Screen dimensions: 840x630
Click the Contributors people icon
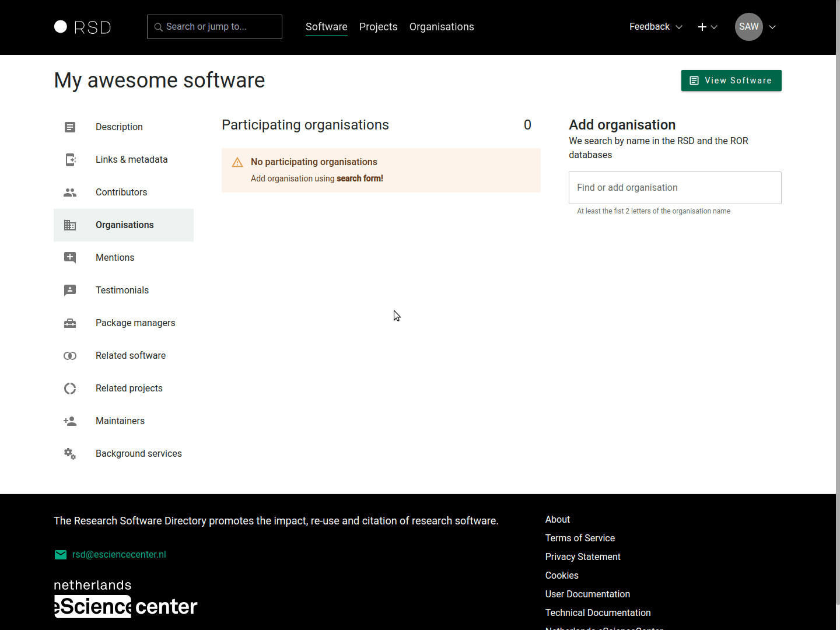(x=70, y=192)
